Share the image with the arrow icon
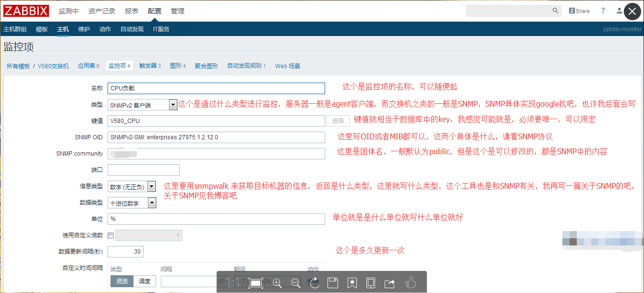Viewport: 644px width, 293px height. (x=389, y=283)
